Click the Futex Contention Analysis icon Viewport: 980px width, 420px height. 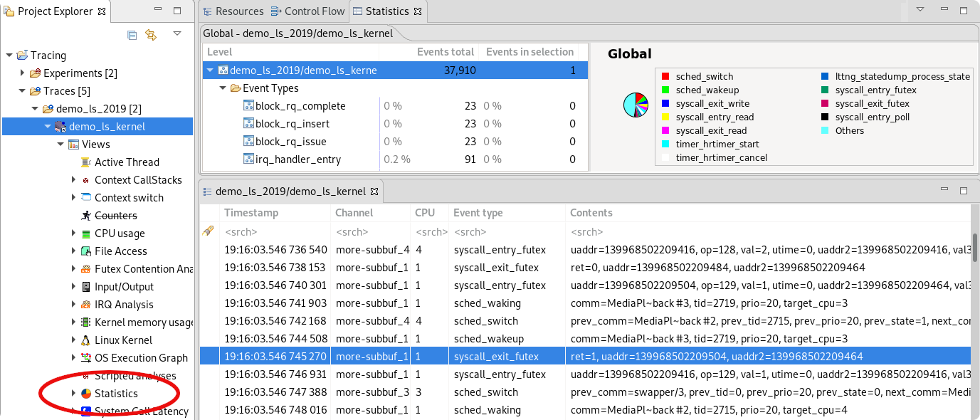(86, 269)
